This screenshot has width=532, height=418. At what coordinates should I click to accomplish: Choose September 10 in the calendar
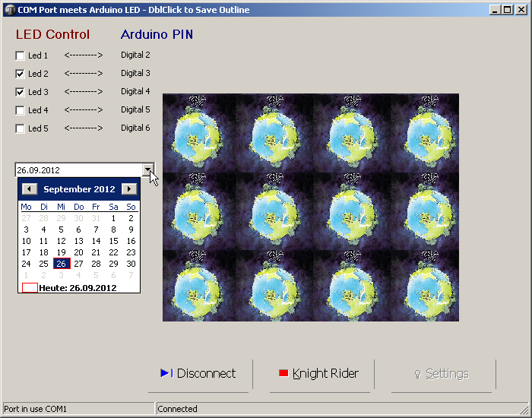click(26, 241)
